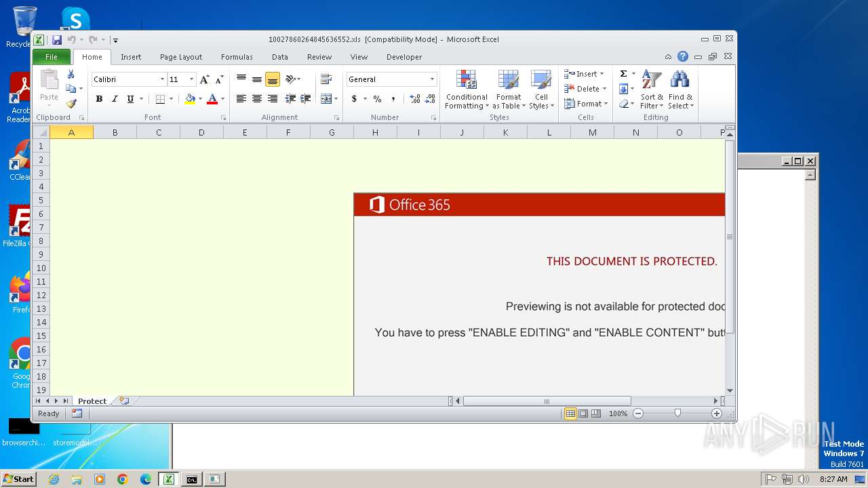Apply red Font Color letter A

point(212,99)
